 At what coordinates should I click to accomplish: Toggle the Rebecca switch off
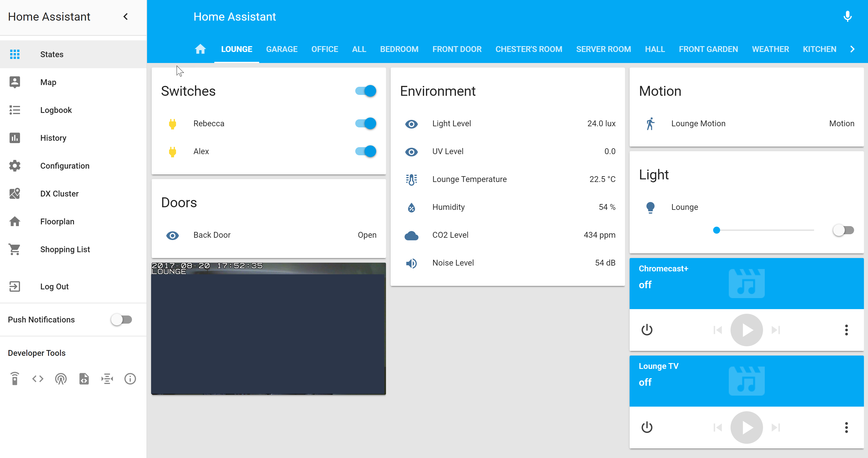click(x=366, y=123)
